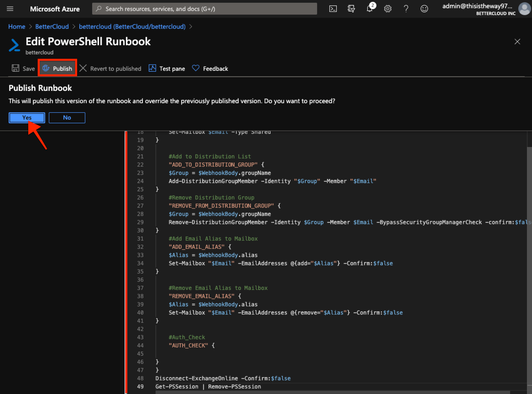Click the Test pane icon

[x=166, y=68]
